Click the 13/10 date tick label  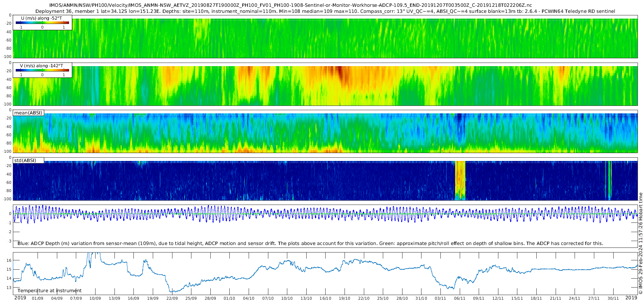tap(306, 298)
